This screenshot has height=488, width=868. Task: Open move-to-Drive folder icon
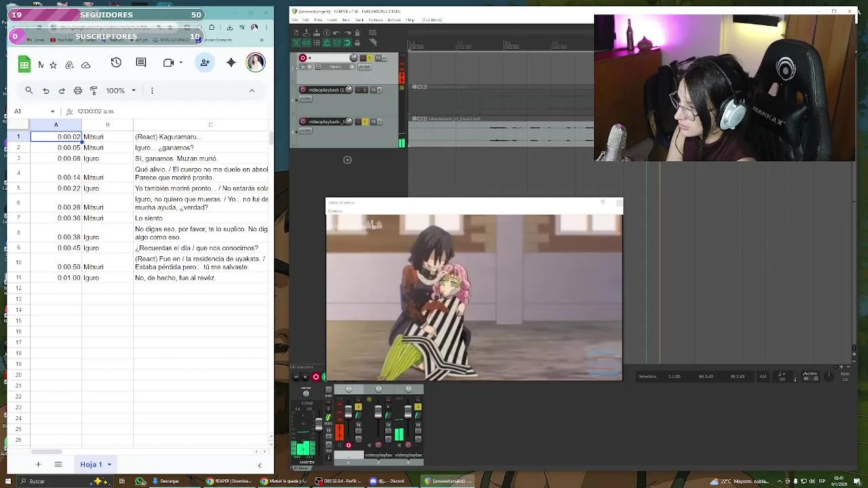(x=70, y=65)
